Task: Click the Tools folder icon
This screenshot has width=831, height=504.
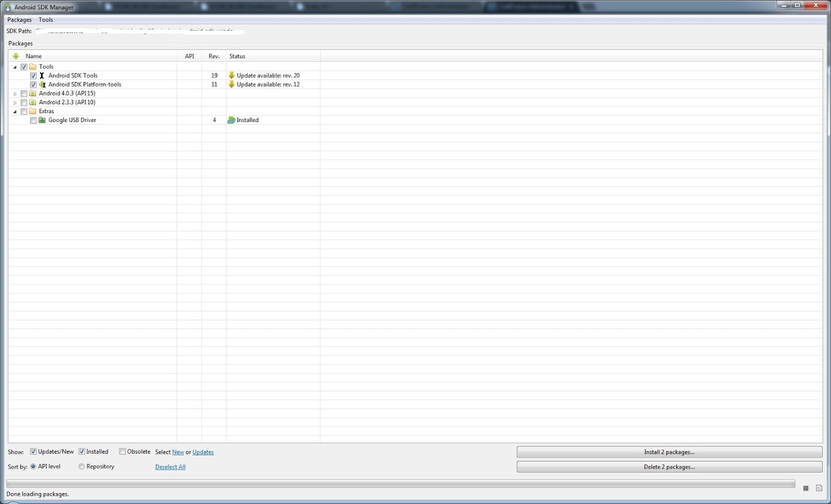Action: coord(33,66)
